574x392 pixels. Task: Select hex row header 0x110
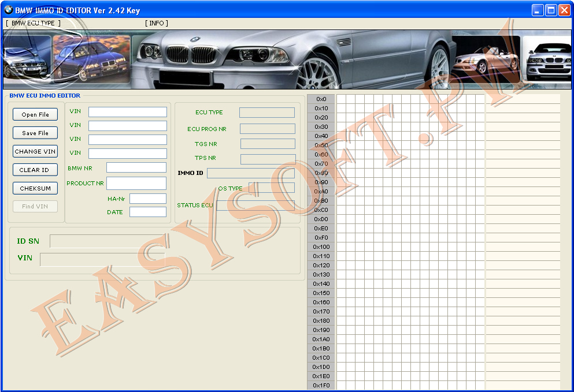click(x=321, y=256)
